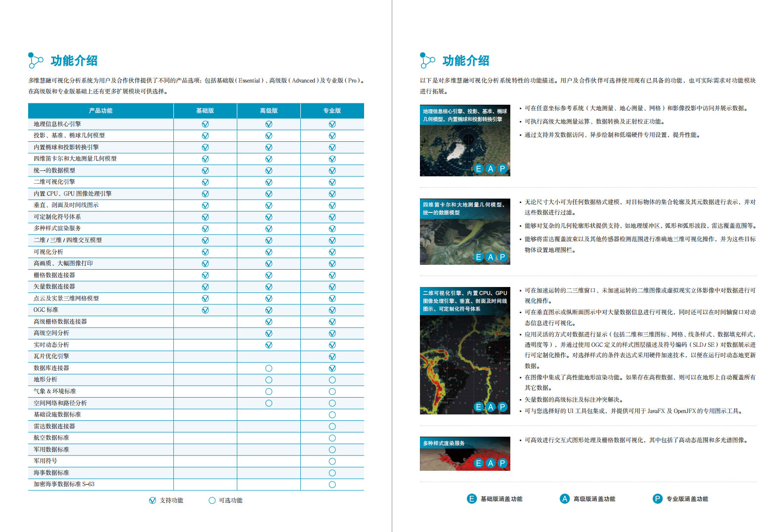Click the molecule icon beside left-page 功能介绍 heading
The image size is (784, 532).
[35, 60]
